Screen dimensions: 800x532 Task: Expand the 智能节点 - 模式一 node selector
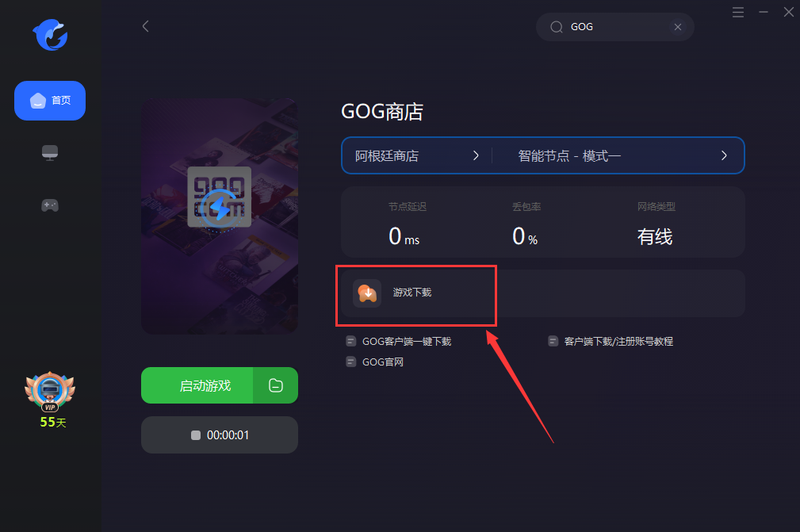point(618,155)
